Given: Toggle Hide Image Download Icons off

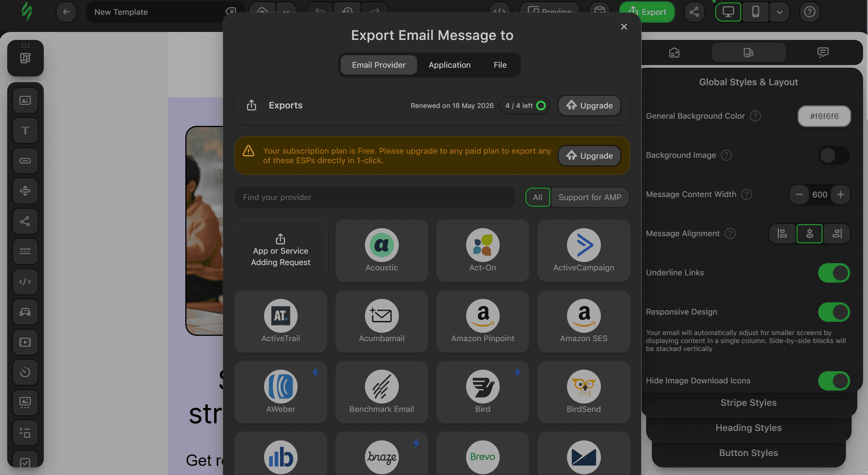Looking at the screenshot, I should [x=834, y=381].
